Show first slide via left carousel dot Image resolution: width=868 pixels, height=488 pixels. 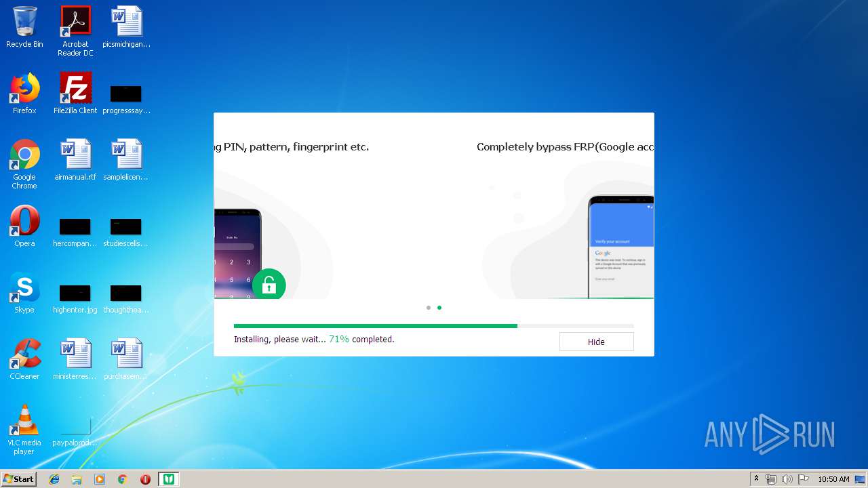click(429, 308)
